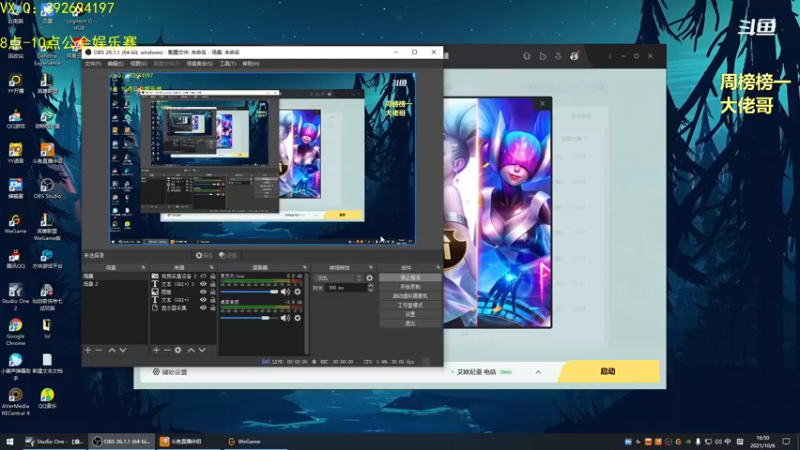This screenshot has width=800, height=450.
Task: Remove selected scene using the minus button
Action: tap(99, 350)
